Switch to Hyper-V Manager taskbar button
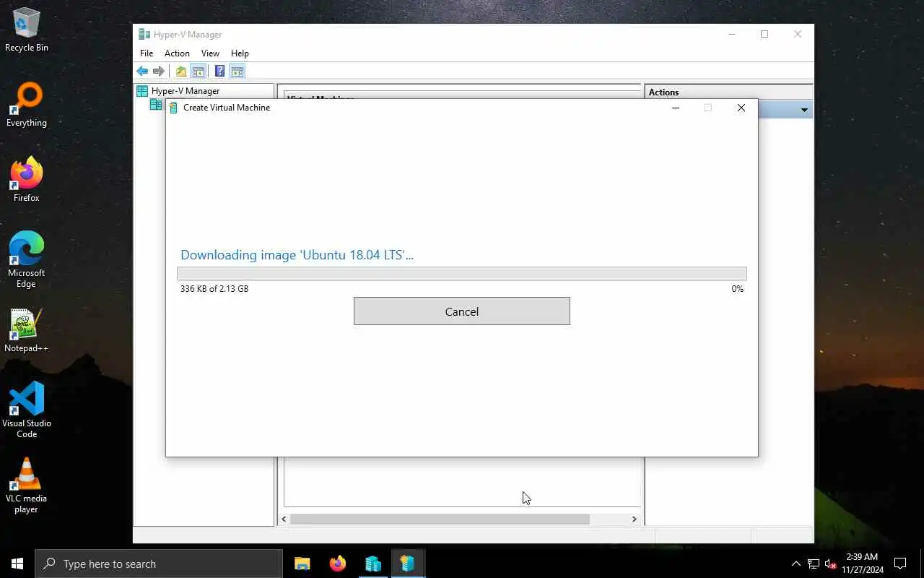The height and width of the screenshot is (578, 924). (372, 564)
